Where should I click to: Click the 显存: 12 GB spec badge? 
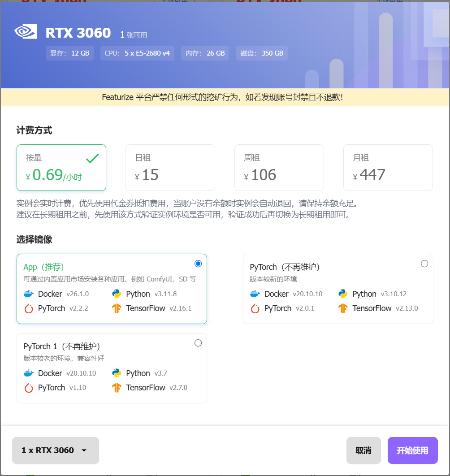click(69, 53)
